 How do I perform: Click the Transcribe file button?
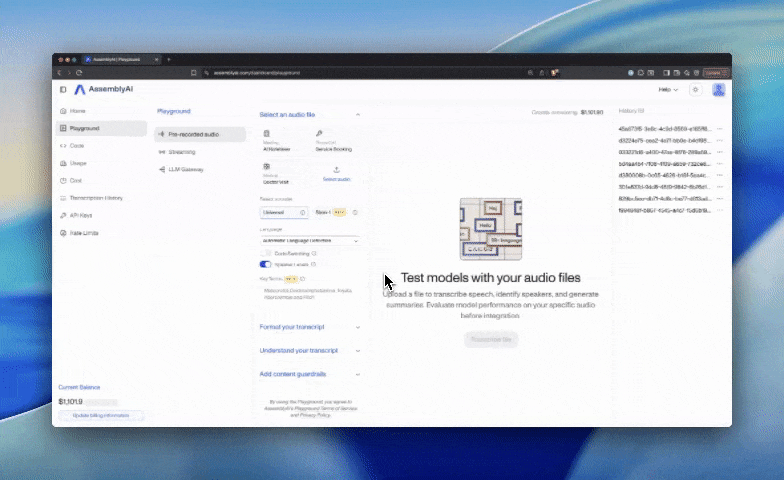pos(491,340)
